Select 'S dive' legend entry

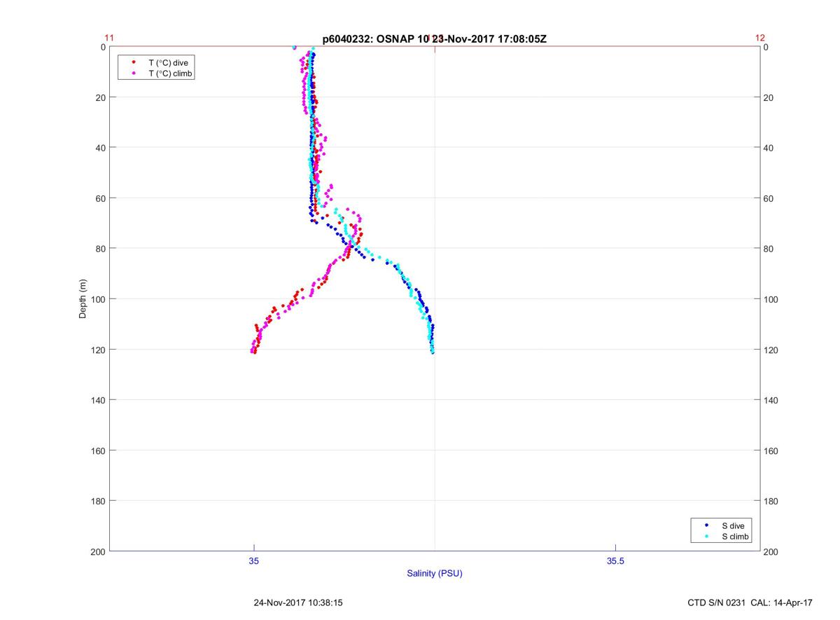733,525
